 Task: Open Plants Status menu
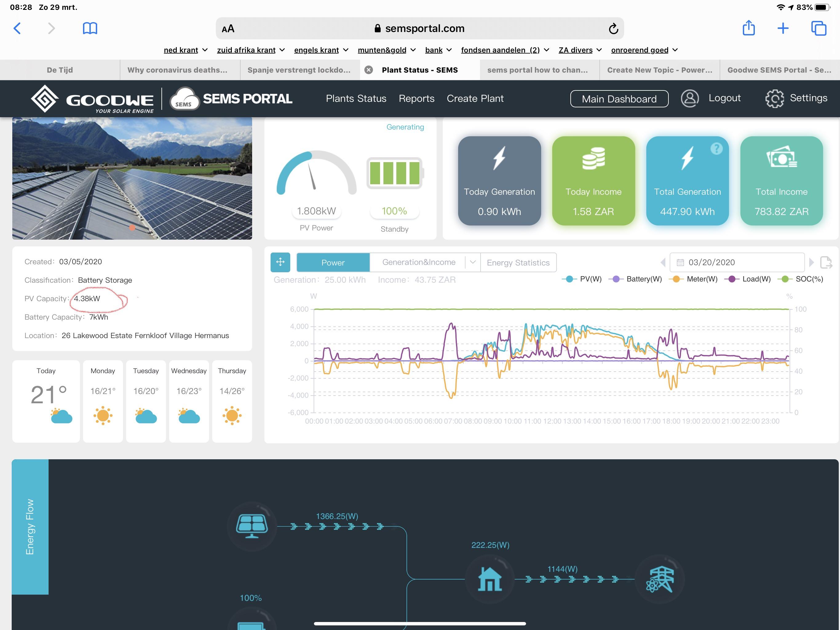pyautogui.click(x=356, y=98)
